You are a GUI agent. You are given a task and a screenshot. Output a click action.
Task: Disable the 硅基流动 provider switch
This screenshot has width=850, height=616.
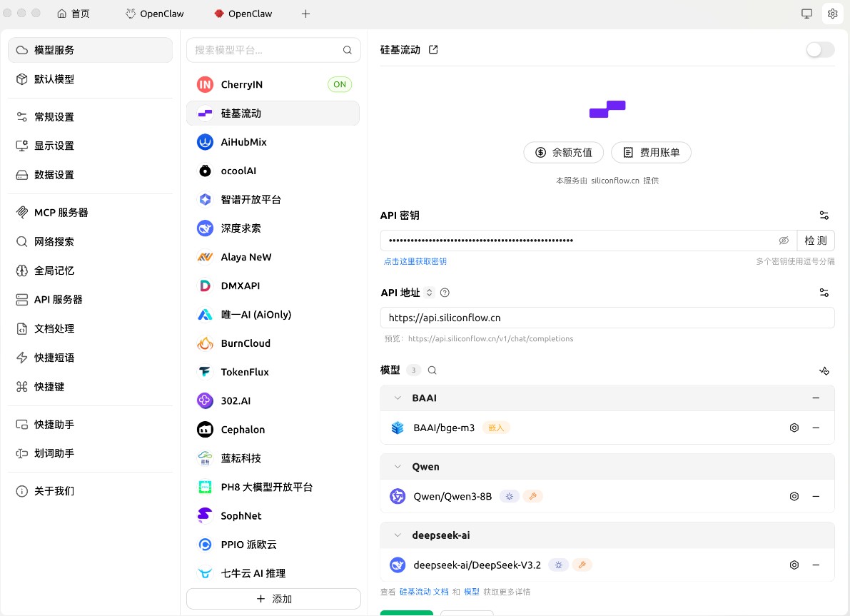pyautogui.click(x=819, y=50)
